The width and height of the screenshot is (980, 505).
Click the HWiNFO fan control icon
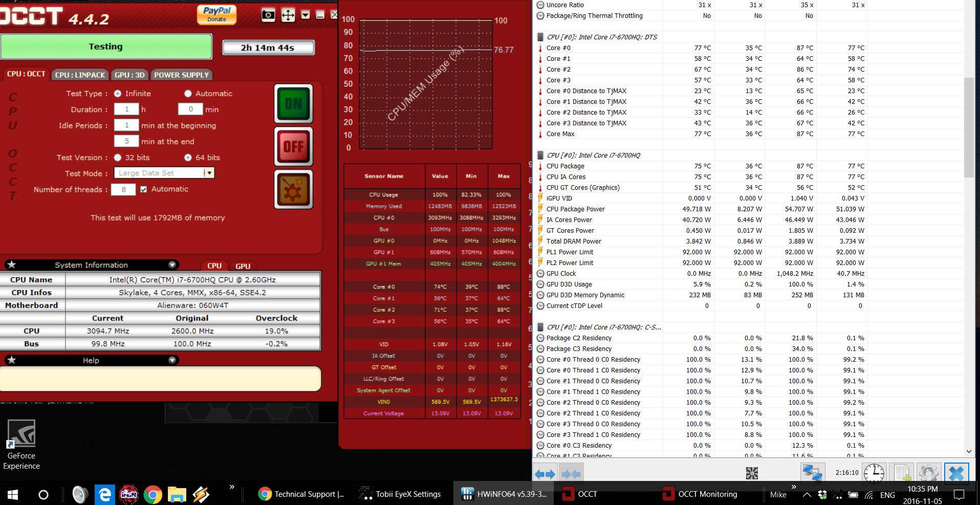[x=752, y=474]
